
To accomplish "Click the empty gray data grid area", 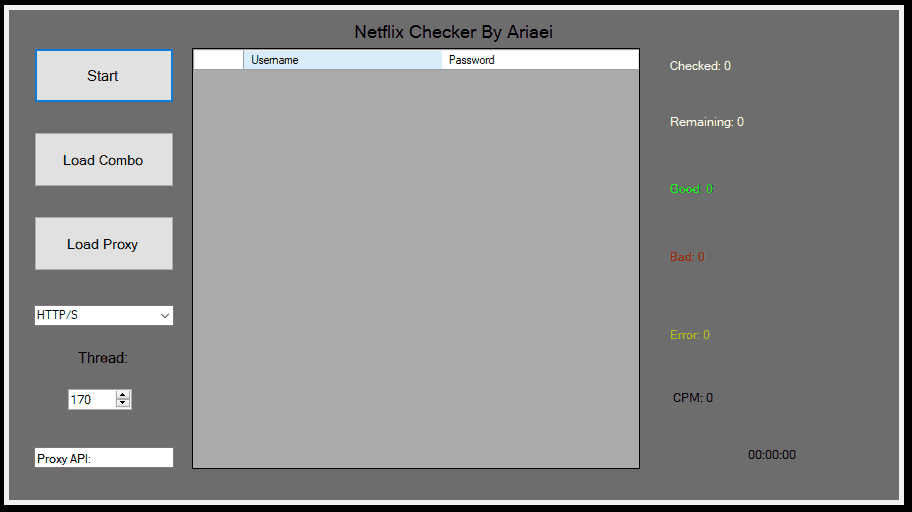I will (x=416, y=268).
